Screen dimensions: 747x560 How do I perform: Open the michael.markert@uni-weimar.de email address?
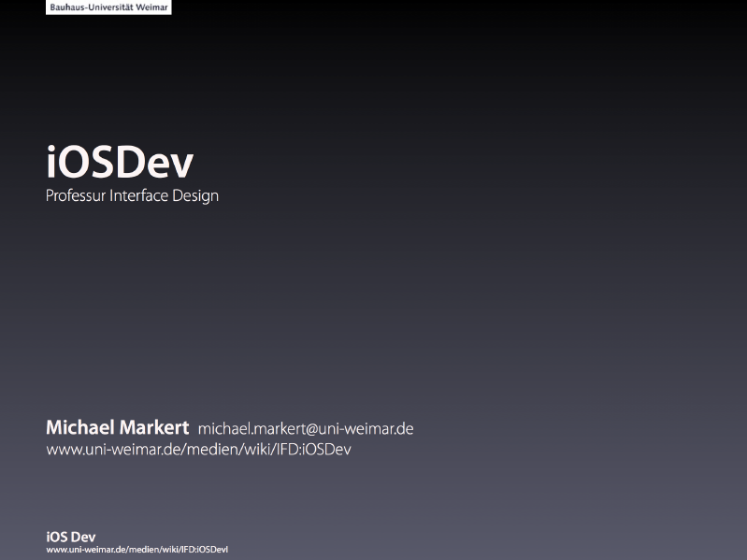click(x=306, y=428)
